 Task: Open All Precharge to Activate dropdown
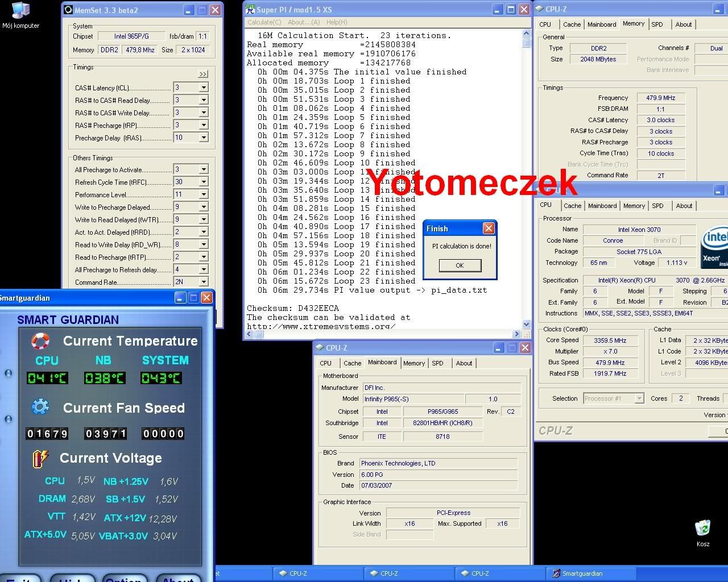tap(203, 169)
